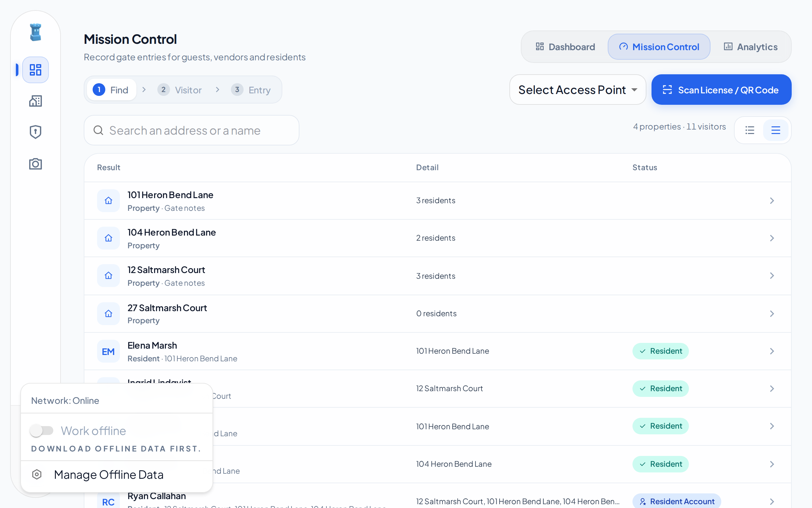Click the search magnifier icon
Image resolution: width=812 pixels, height=508 pixels.
click(x=98, y=130)
